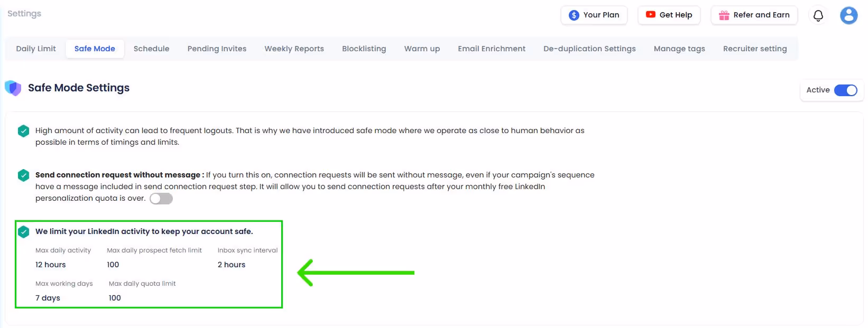Click the Safe Mode shield icon
This screenshot has width=868, height=328.
[x=13, y=88]
